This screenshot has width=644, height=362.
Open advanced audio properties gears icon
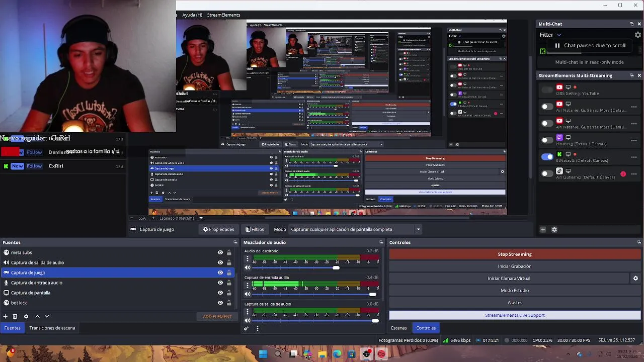(x=246, y=328)
